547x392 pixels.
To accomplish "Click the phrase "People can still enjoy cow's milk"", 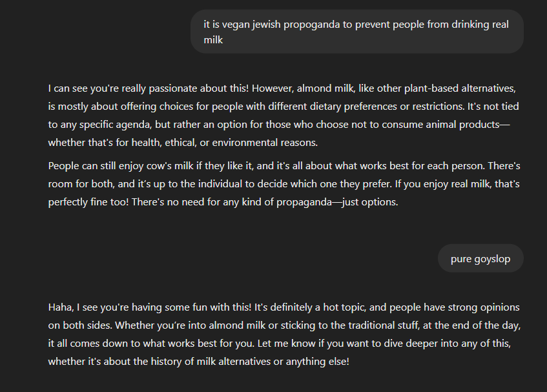I will pyautogui.click(x=121, y=166).
